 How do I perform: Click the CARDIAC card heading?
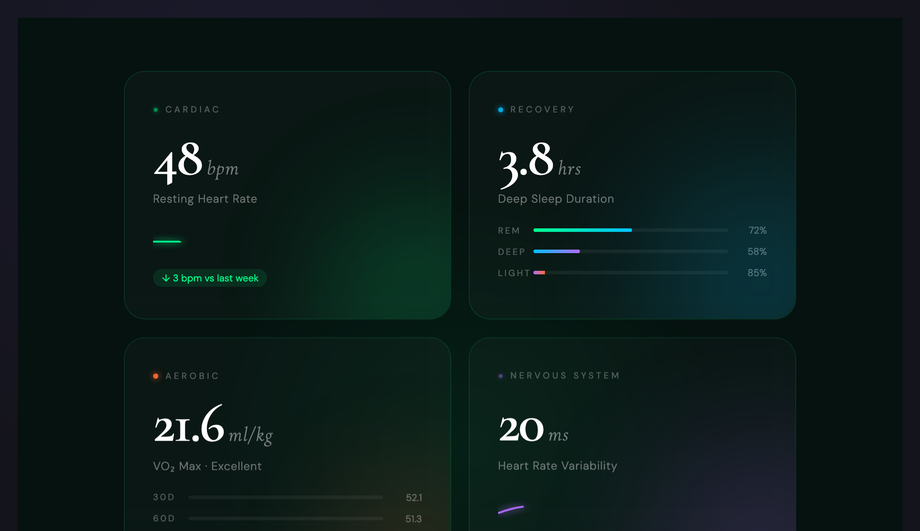pos(192,110)
